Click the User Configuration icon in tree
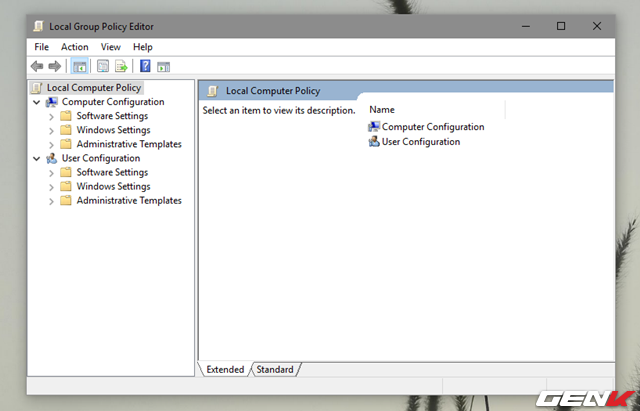The height and width of the screenshot is (411, 640). (x=52, y=158)
